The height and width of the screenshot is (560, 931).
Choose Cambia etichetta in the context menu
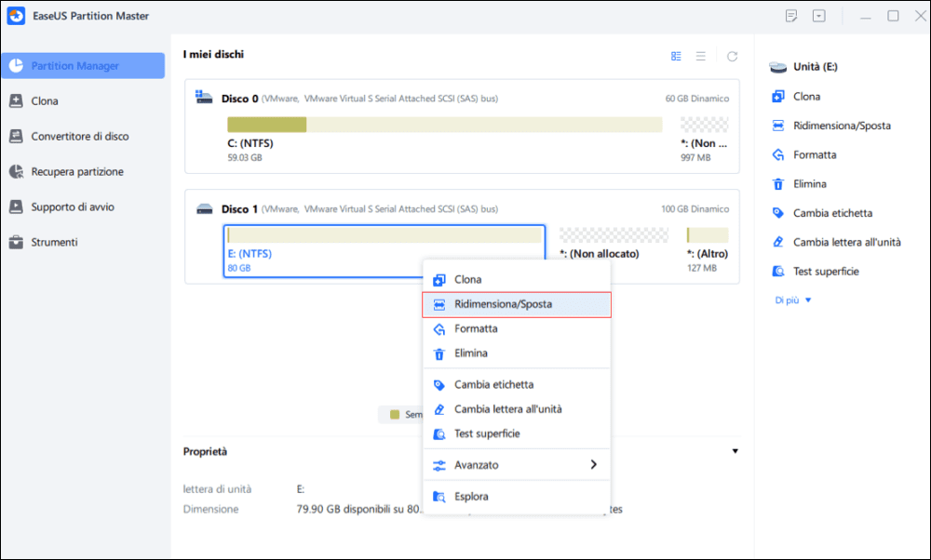click(x=517, y=384)
